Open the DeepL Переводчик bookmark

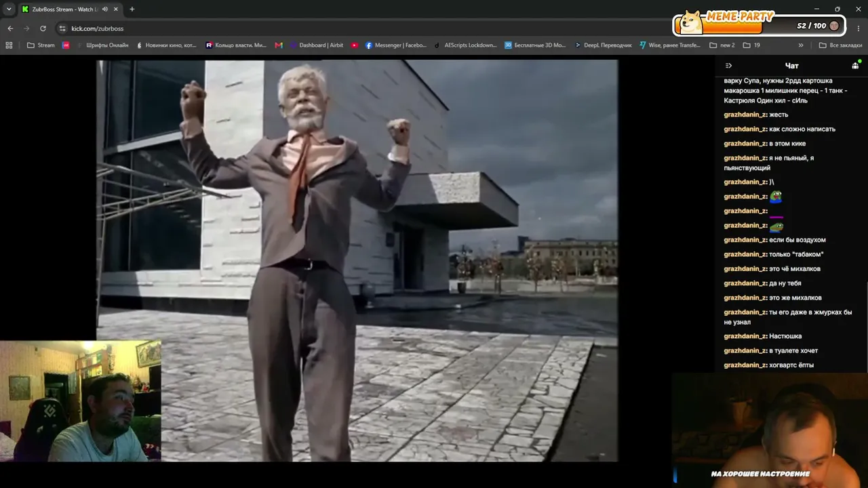604,45
